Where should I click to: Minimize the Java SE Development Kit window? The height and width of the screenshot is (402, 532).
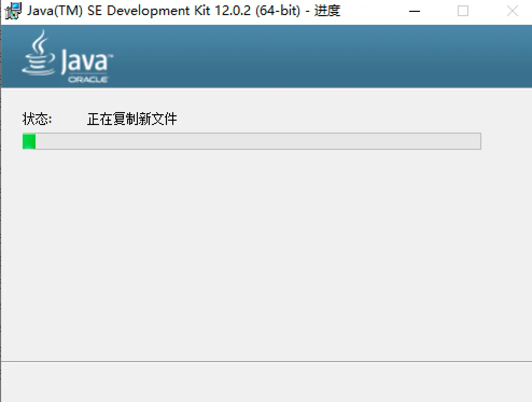[414, 11]
